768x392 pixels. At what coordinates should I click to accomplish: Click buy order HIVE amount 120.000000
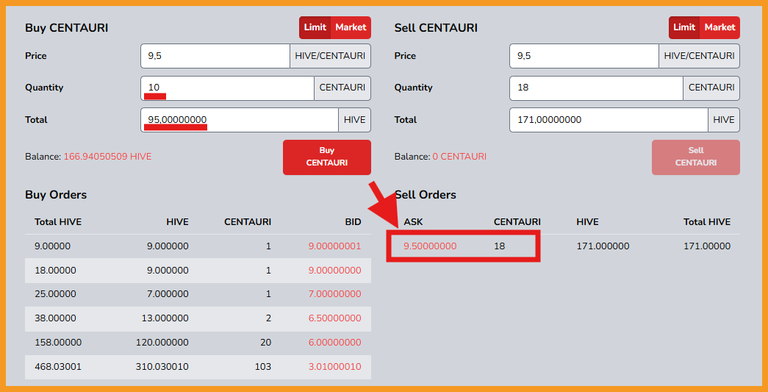pyautogui.click(x=162, y=343)
